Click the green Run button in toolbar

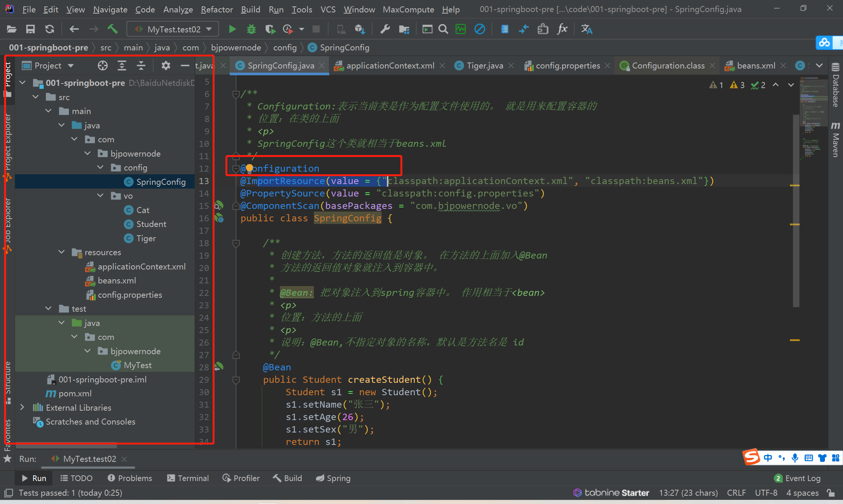point(232,29)
